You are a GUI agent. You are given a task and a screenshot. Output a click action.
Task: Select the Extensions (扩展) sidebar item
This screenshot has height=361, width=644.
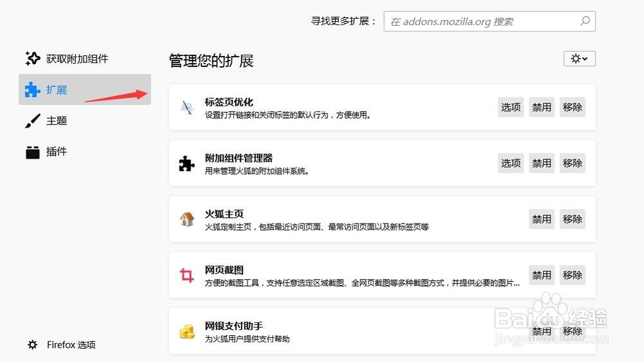coord(84,90)
